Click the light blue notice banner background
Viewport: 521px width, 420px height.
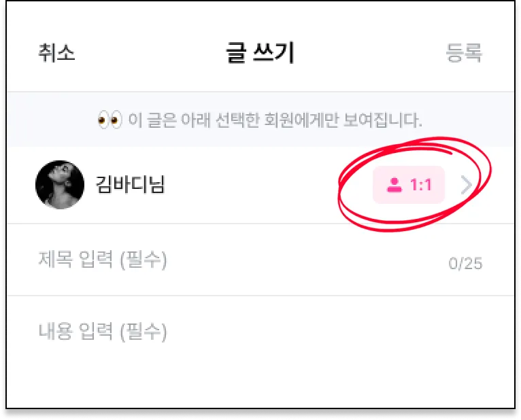click(260, 119)
